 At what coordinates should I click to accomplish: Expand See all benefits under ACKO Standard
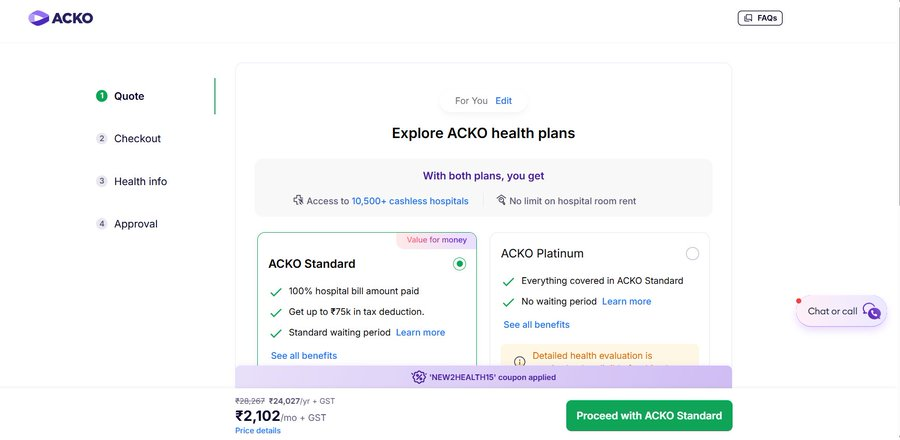point(304,356)
